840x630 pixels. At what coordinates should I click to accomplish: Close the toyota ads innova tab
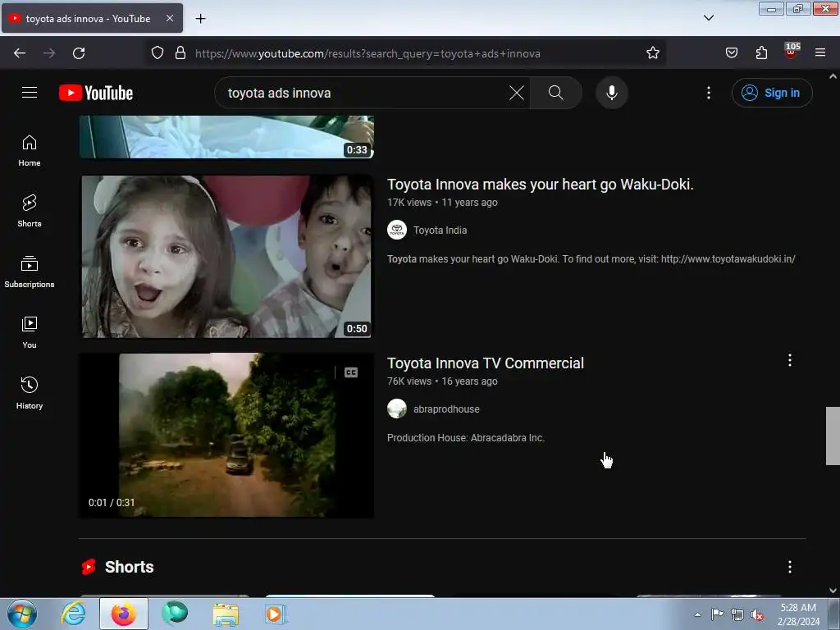tap(169, 18)
